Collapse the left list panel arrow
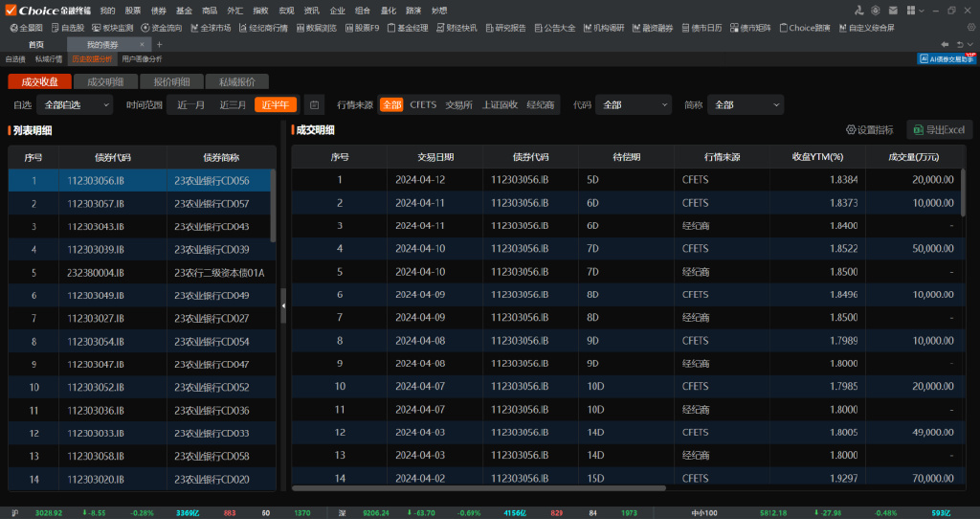The height and width of the screenshot is (519, 980). pyautogui.click(x=283, y=305)
